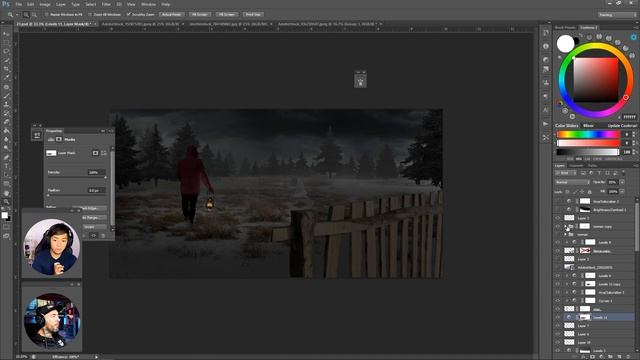The width and height of the screenshot is (640, 360).
Task: Click the foreground color swatch in toolbox
Action: click(x=4, y=215)
